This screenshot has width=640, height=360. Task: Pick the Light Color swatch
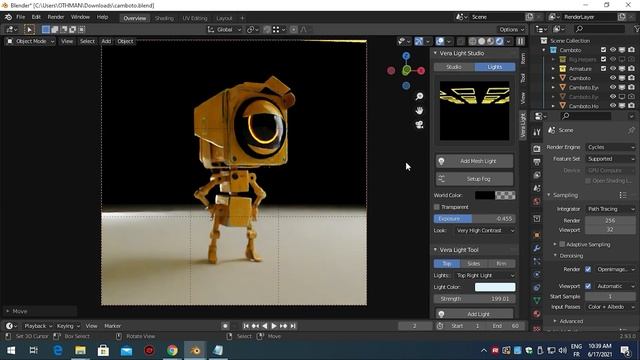click(x=495, y=287)
